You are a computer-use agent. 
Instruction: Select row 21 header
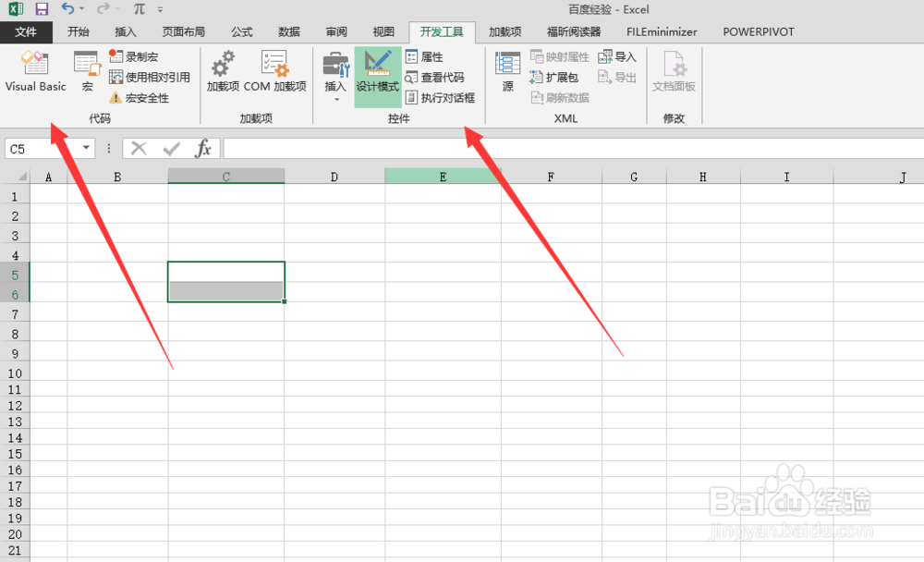tap(15, 550)
